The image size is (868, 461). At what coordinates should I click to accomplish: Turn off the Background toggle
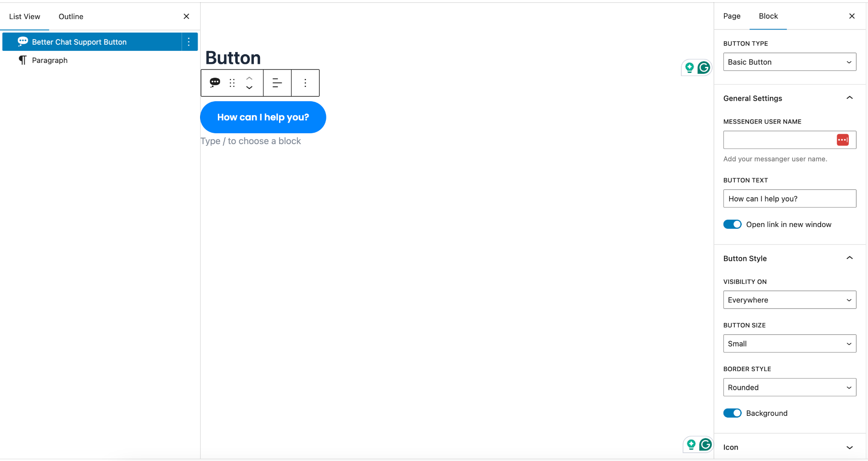click(x=732, y=413)
